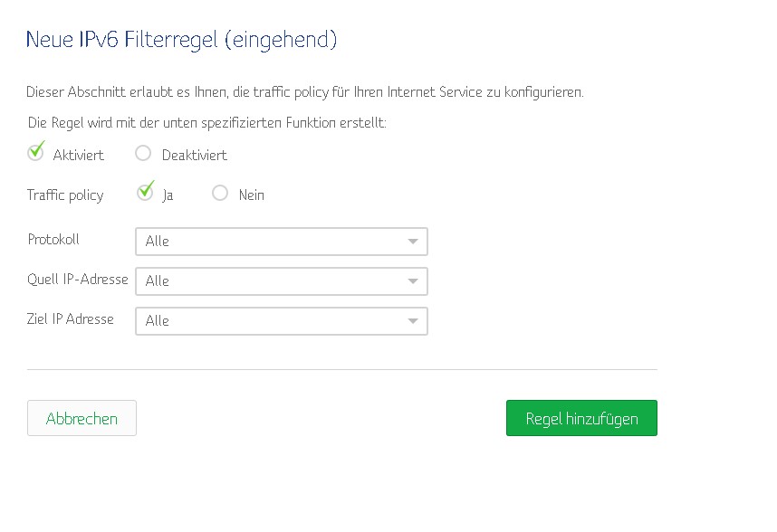
Task: Click the Aktiviert label text
Action: (x=78, y=156)
